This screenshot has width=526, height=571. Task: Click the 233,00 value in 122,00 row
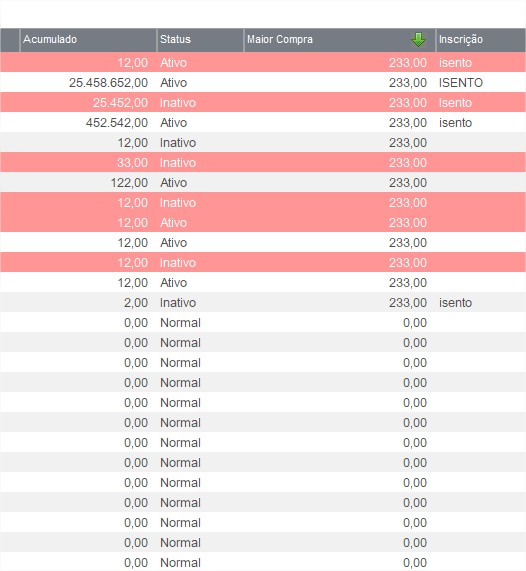[408, 182]
